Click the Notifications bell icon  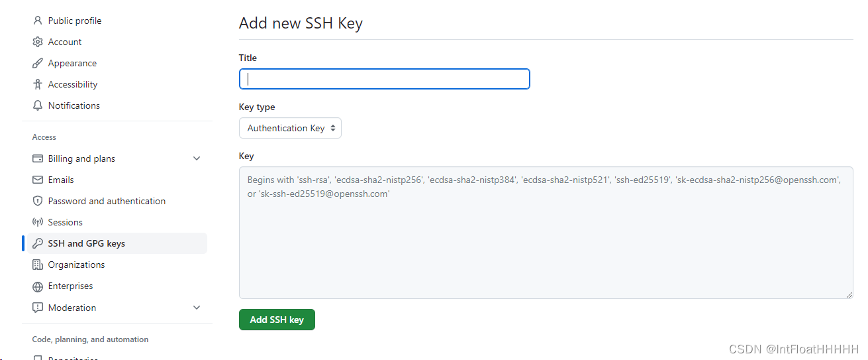coord(38,105)
